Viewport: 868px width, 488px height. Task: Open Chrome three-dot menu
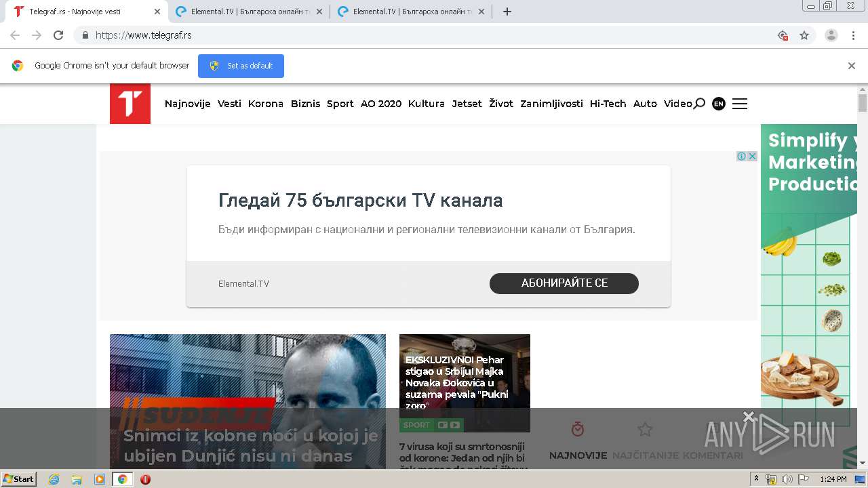[x=854, y=35]
